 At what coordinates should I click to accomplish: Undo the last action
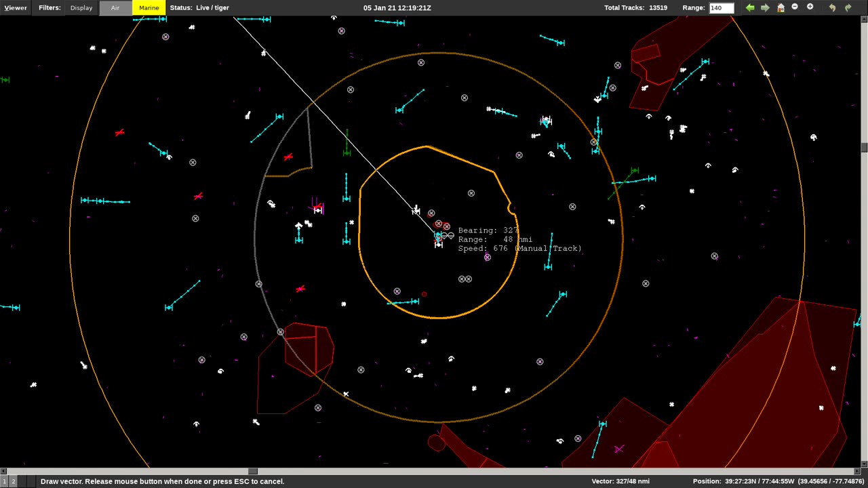[833, 7]
